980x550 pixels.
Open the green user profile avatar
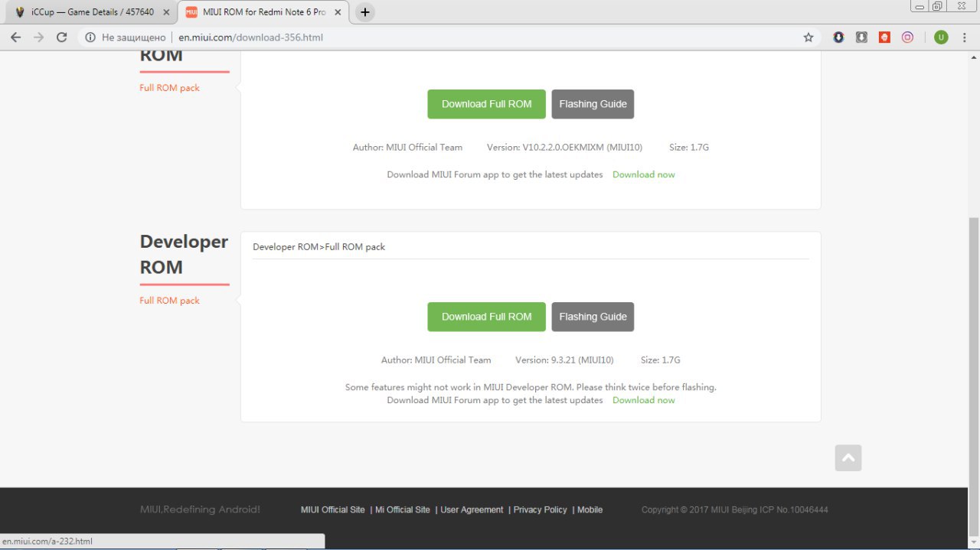941,37
